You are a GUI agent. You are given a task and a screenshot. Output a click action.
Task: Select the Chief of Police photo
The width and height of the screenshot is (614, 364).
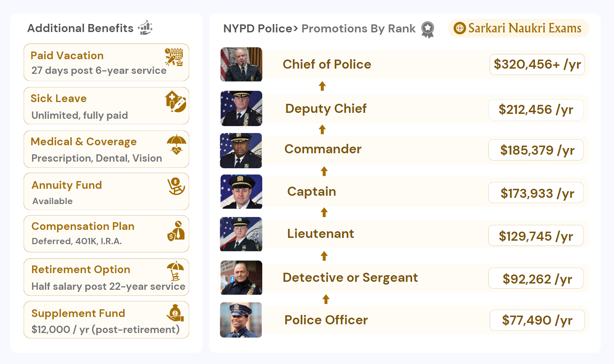241,64
